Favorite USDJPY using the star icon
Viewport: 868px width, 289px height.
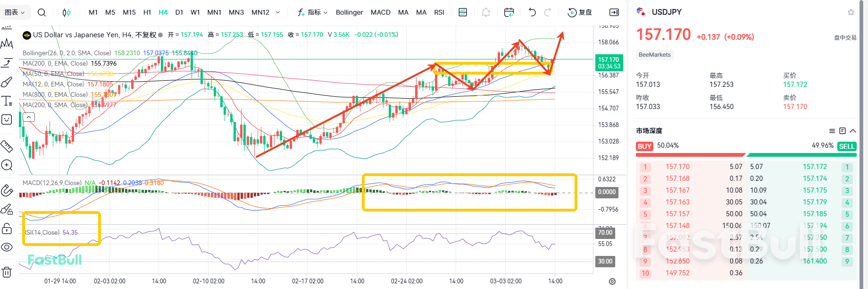(851, 12)
